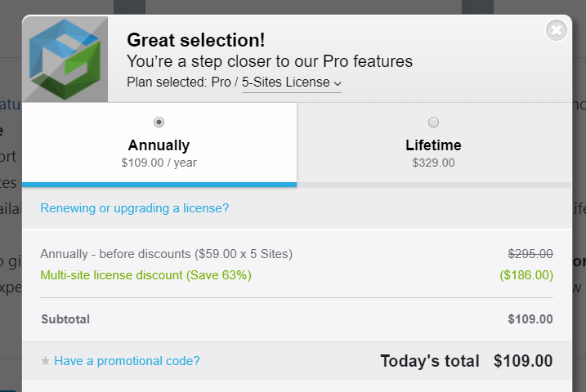
Task: Click the blue active bar under Annually
Action: point(159,185)
